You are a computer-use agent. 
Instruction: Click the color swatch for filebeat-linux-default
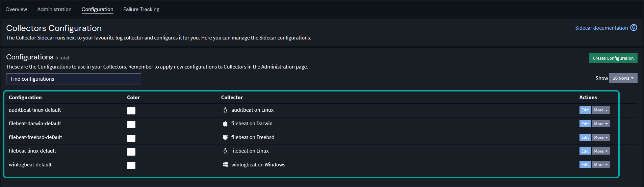[131, 152]
